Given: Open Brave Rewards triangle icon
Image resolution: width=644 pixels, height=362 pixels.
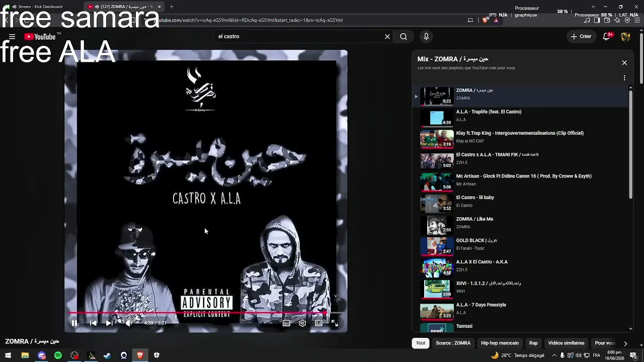Looking at the screenshot, I should tap(496, 20).
